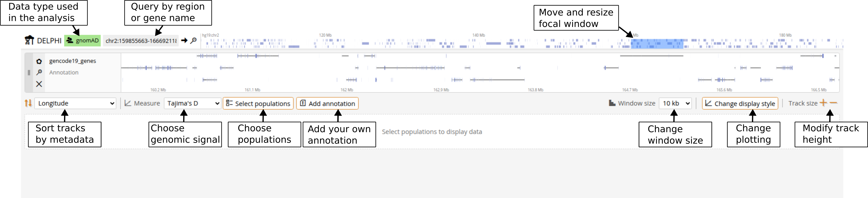
Task: Open the 10 kb window size dropdown
Action: click(x=676, y=103)
